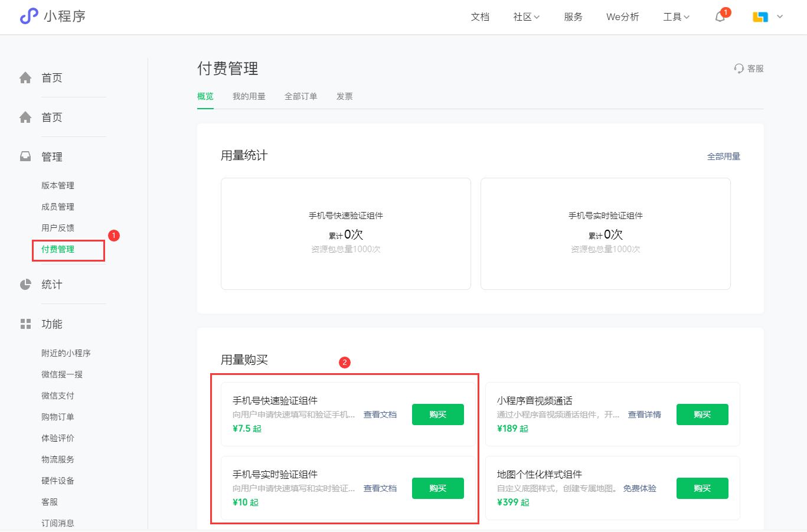Click the 管理 section icon
The width and height of the screenshot is (807, 532).
point(25,156)
